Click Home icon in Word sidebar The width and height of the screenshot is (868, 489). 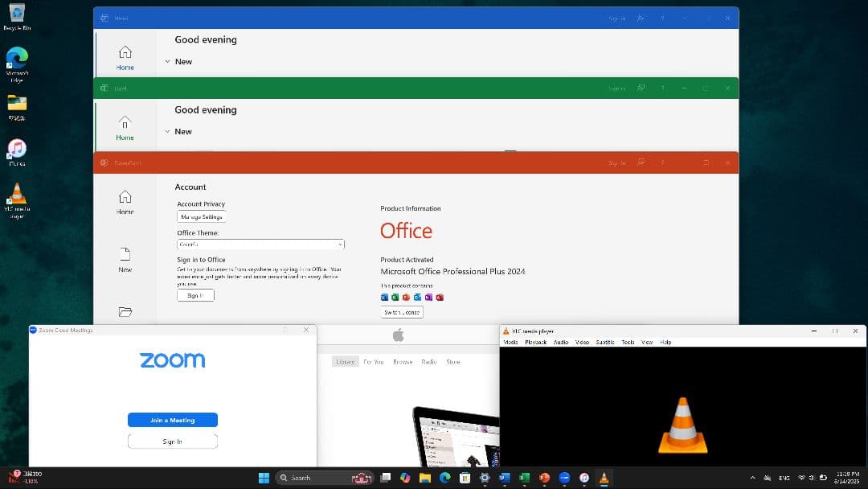125,55
